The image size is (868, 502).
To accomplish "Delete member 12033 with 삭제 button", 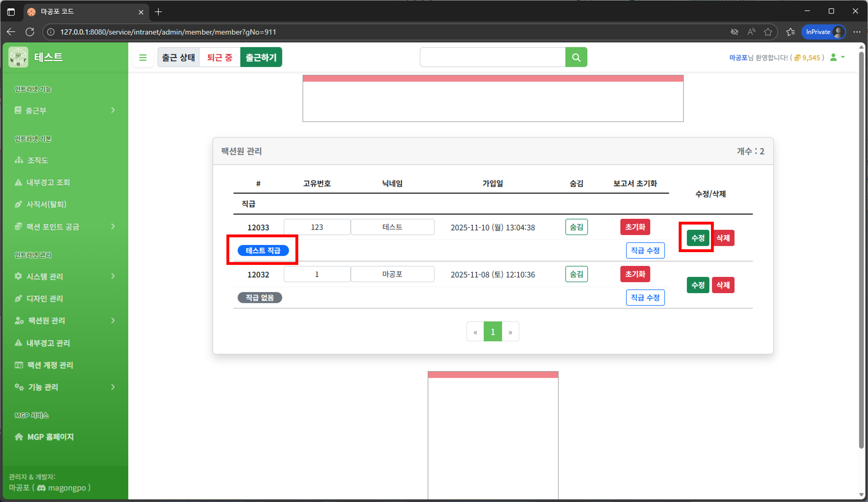I will pyautogui.click(x=723, y=238).
